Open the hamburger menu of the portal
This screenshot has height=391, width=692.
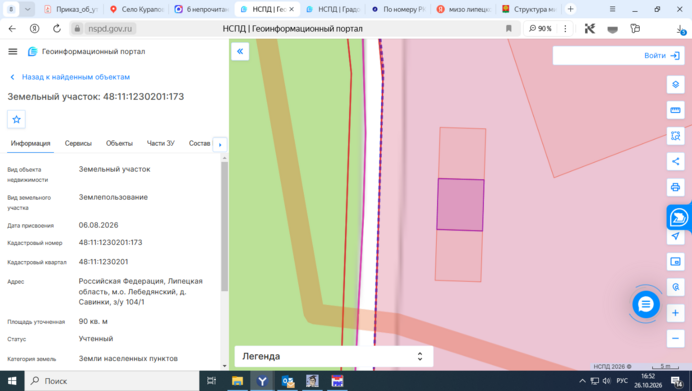(x=13, y=52)
